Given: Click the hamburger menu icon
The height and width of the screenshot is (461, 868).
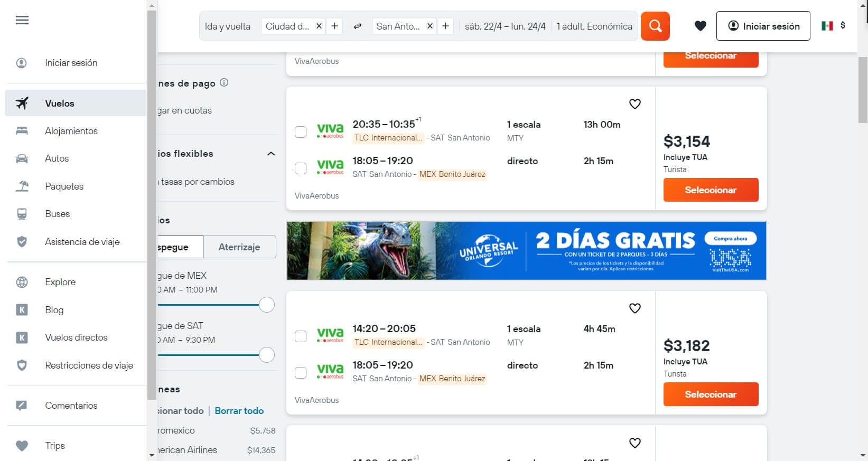Looking at the screenshot, I should (x=22, y=21).
